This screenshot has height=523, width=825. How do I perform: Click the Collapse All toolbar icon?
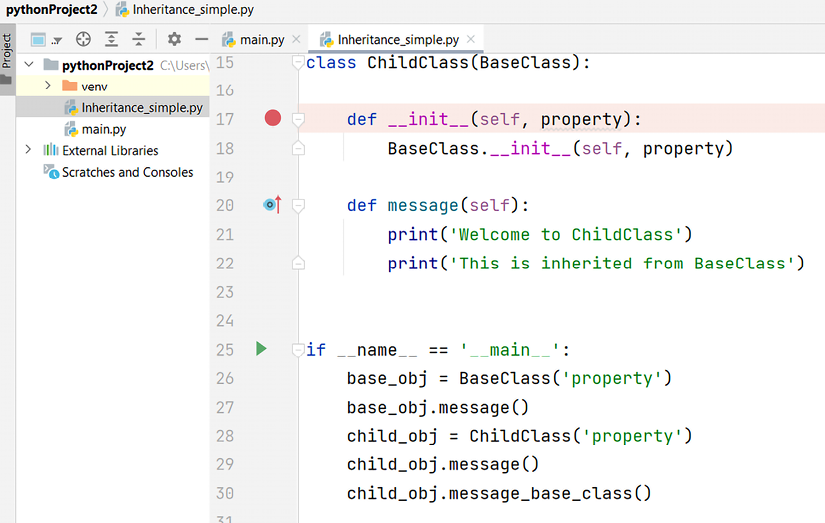[138, 39]
